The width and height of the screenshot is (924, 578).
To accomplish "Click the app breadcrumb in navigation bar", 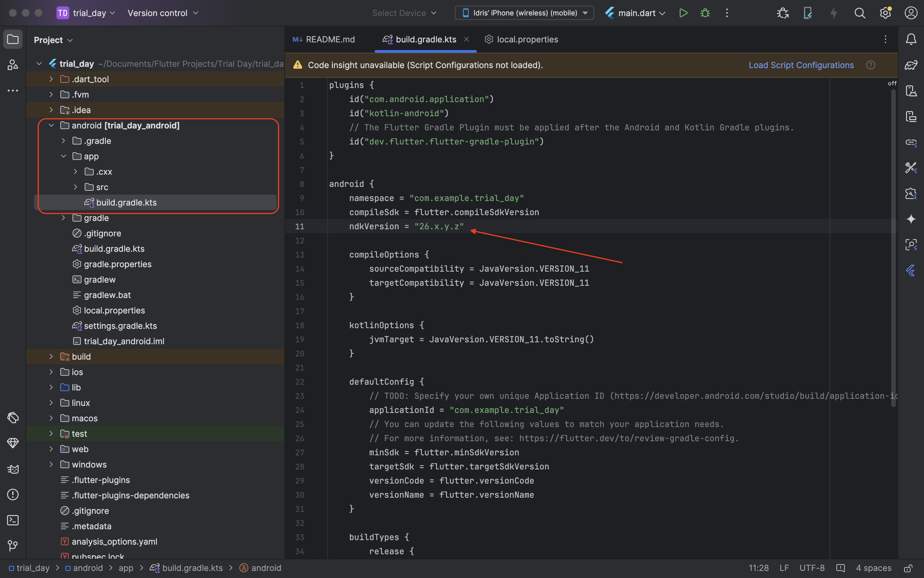I will pos(126,568).
